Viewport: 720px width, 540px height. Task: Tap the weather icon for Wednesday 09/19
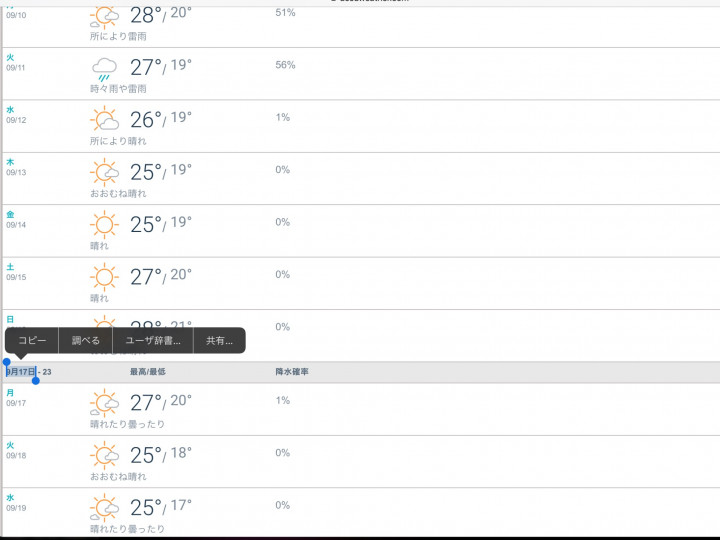[104, 507]
